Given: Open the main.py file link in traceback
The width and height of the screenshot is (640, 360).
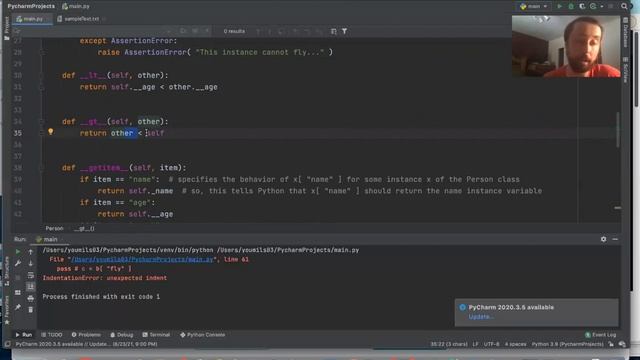Looking at the screenshot, I should tap(142, 260).
